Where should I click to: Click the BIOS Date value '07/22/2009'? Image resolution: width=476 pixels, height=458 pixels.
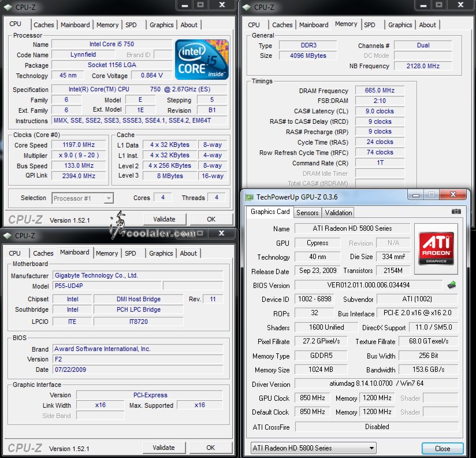[138, 370]
